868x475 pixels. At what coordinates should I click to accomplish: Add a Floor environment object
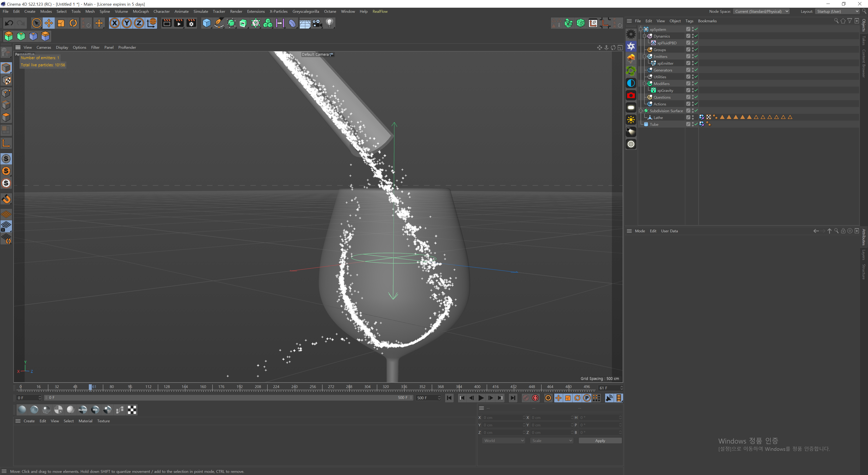(x=305, y=23)
